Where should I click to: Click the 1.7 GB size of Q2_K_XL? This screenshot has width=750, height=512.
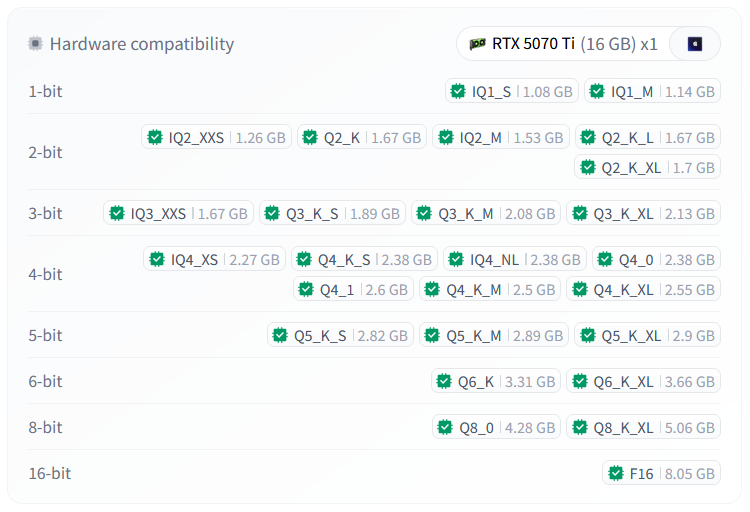pos(694,168)
